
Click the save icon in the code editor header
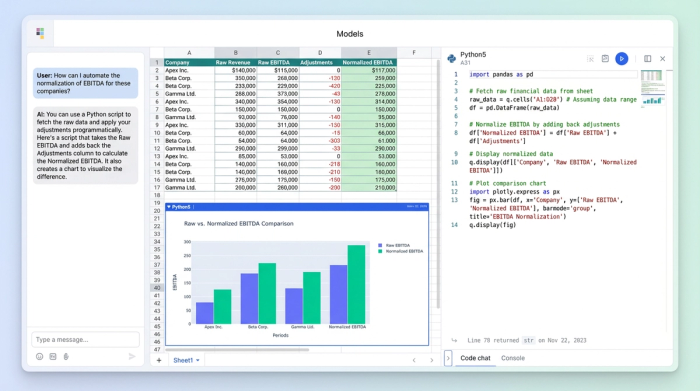pos(605,58)
